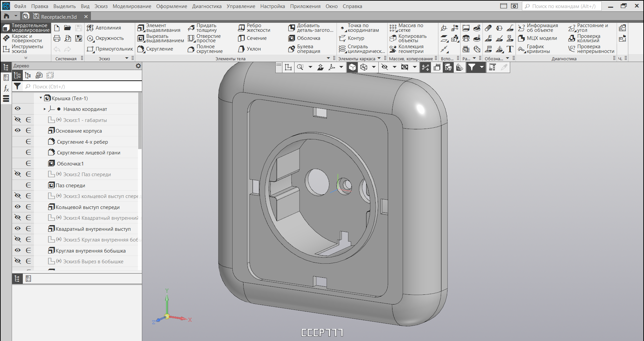This screenshot has width=644, height=341.
Task: Click Информация об объекте
Action: point(538,28)
